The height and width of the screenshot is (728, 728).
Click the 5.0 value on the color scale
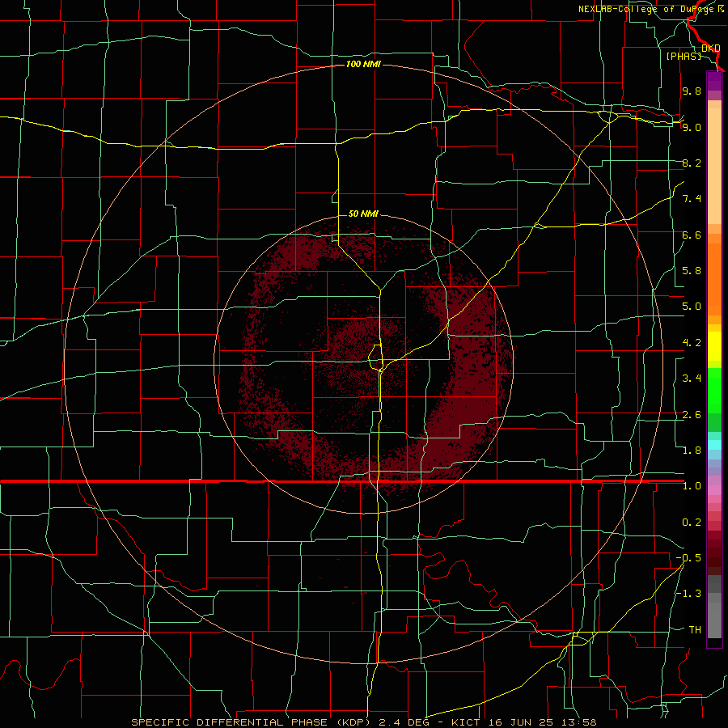pyautogui.click(x=692, y=307)
